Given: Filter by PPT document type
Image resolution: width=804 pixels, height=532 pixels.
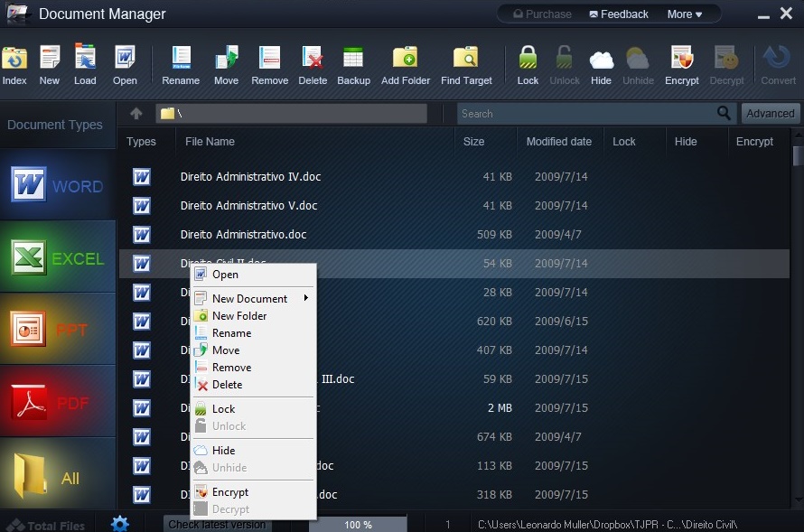Looking at the screenshot, I should point(58,329).
